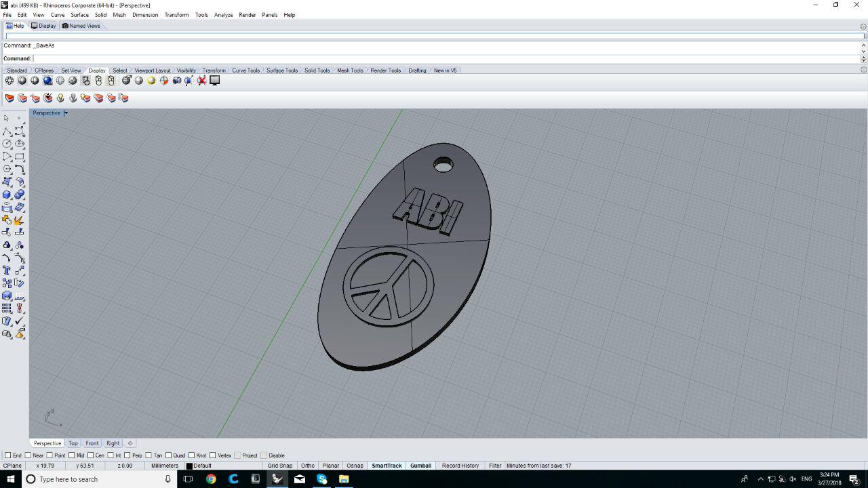Enable Cen object snap checkbox
This screenshot has width=868, height=488.
coord(91,455)
